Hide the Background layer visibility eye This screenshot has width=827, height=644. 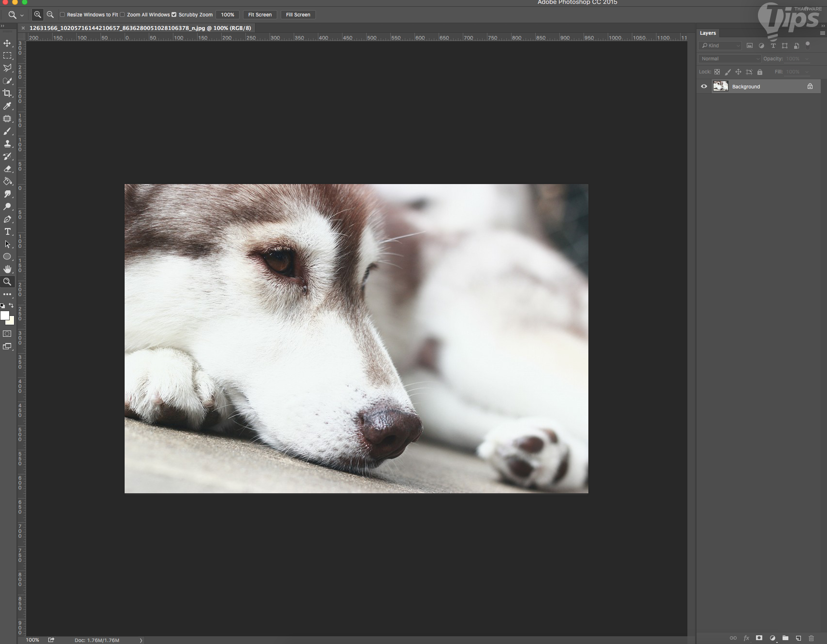click(704, 86)
